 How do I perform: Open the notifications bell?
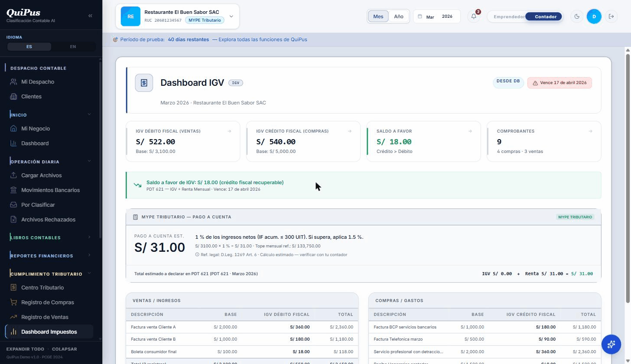[474, 16]
